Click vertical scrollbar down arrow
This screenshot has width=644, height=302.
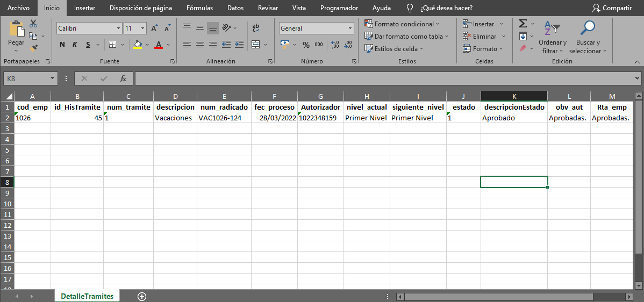click(638, 285)
